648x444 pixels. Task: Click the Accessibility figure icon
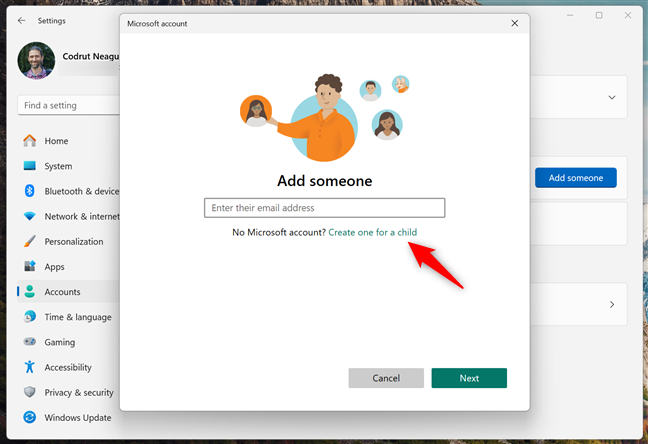tap(30, 367)
